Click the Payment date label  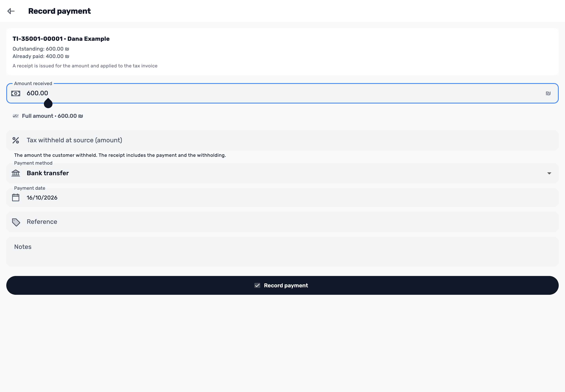click(29, 188)
